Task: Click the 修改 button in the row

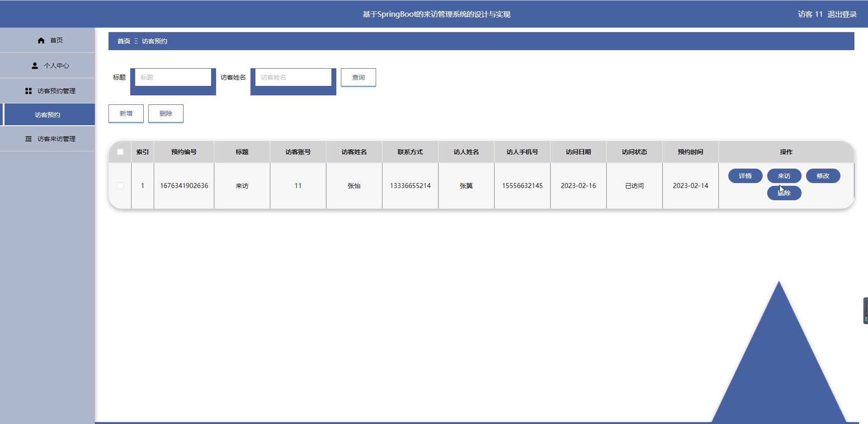Action: (823, 176)
